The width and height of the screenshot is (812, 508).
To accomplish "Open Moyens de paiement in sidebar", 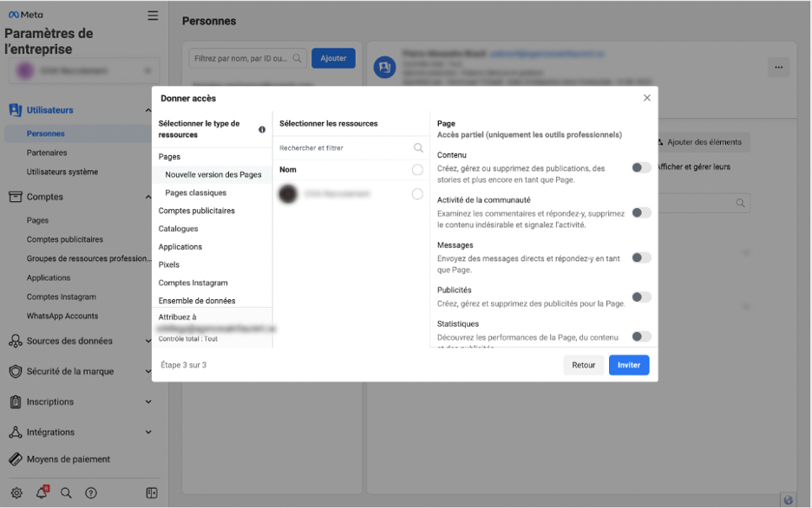I will [69, 459].
